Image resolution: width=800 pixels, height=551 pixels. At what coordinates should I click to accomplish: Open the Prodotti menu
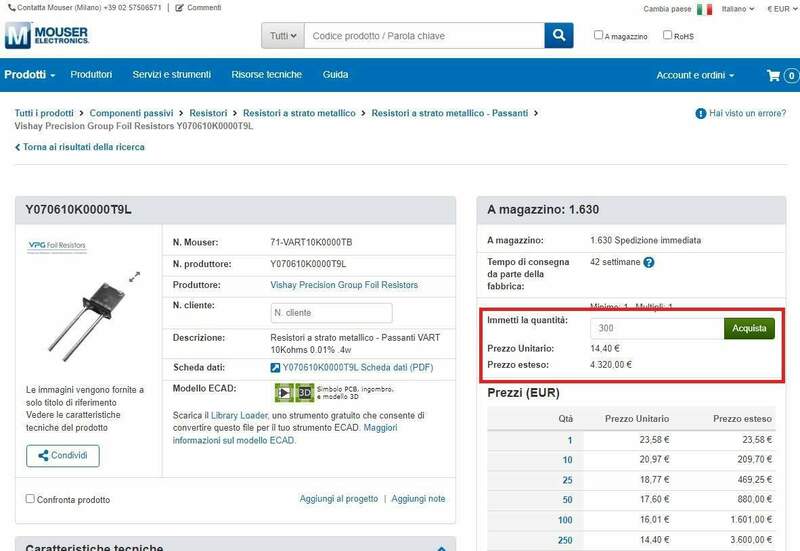[29, 75]
